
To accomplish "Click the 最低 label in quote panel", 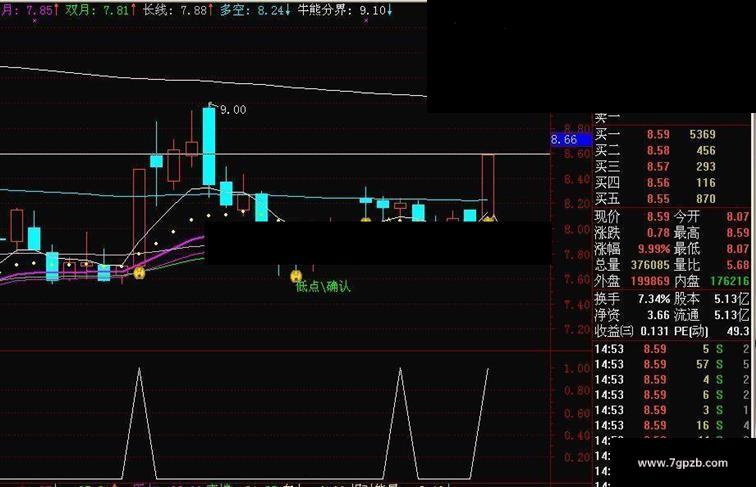I will pos(686,249).
